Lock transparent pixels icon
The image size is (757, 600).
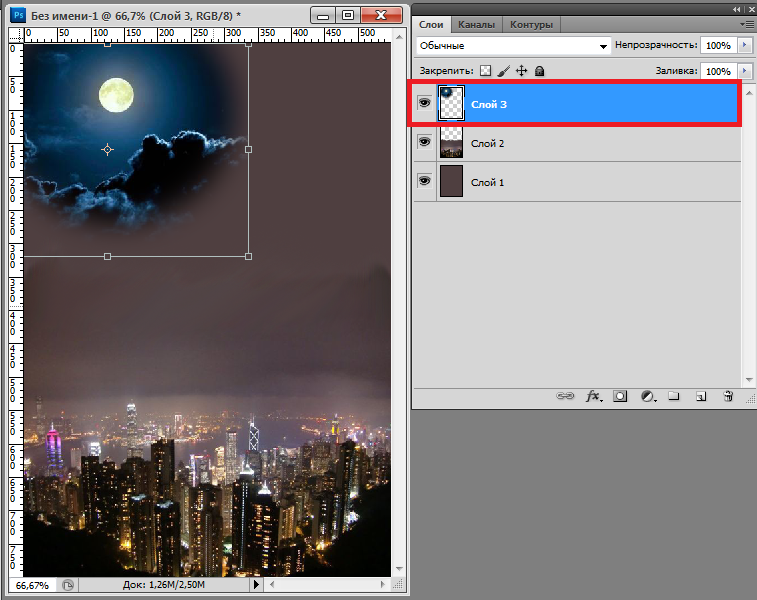[485, 71]
